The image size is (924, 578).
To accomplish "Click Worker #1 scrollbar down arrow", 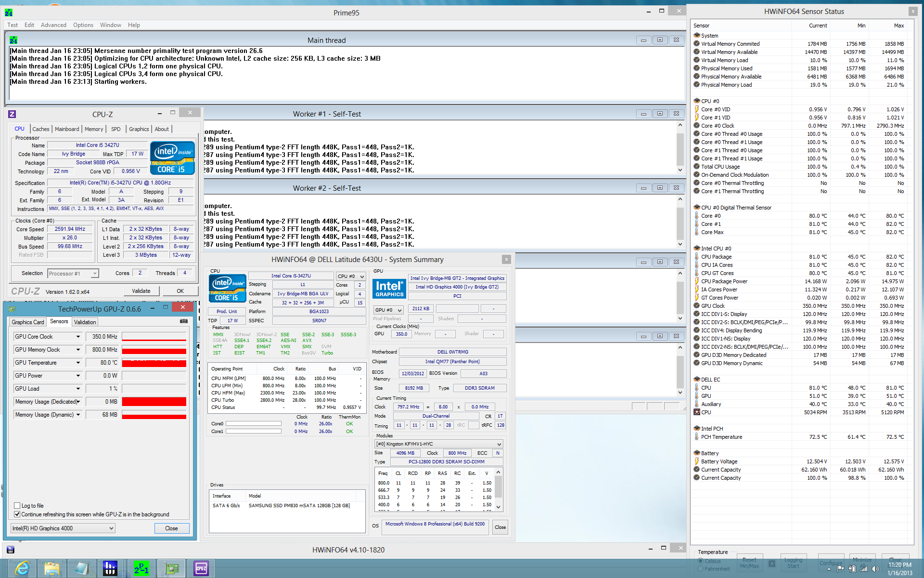I will [680, 170].
